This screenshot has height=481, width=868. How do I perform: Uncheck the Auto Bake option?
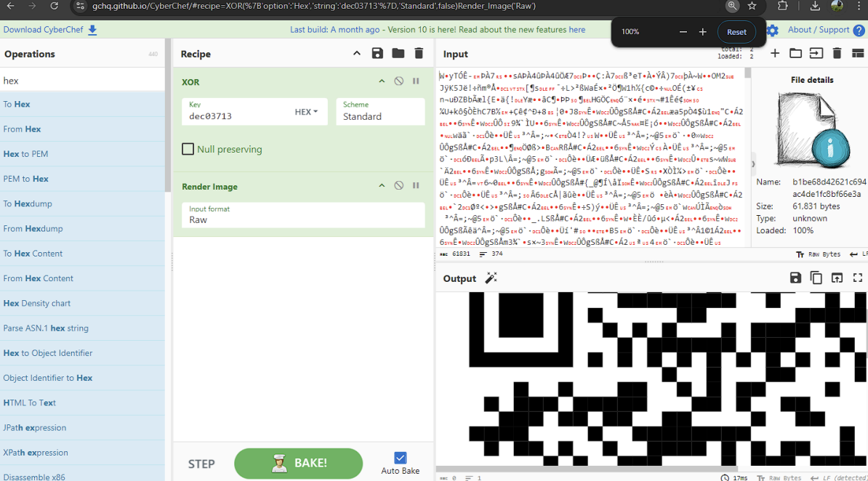coord(401,458)
